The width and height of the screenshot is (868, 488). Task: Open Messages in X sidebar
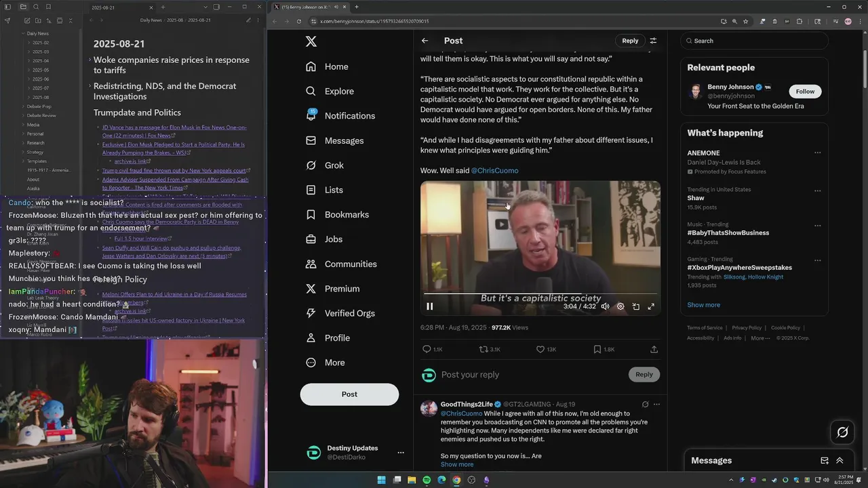click(x=335, y=140)
